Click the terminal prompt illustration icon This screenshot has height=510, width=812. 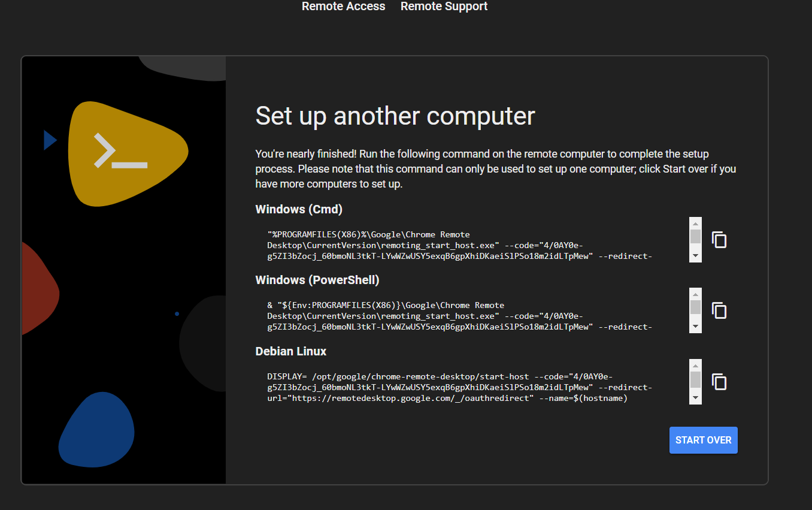120,152
